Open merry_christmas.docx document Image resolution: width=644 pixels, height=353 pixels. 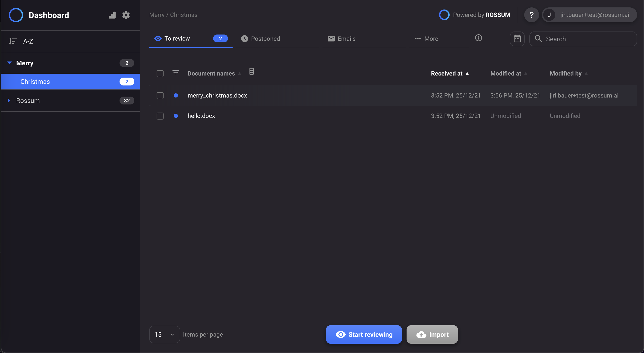click(217, 95)
